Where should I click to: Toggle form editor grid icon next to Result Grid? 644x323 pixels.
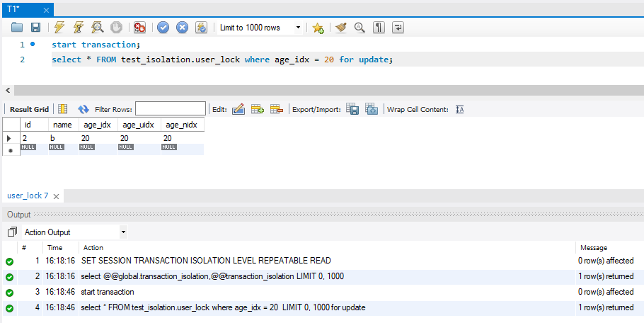point(62,109)
